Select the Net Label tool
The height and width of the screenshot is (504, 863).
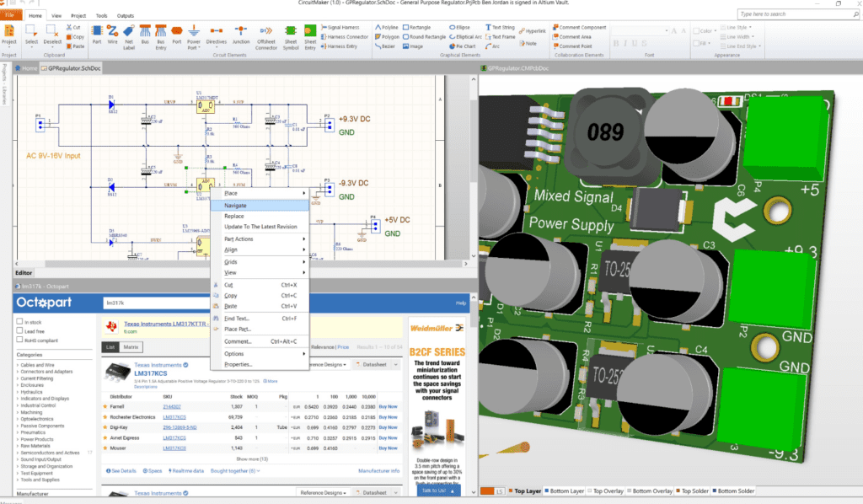(128, 31)
